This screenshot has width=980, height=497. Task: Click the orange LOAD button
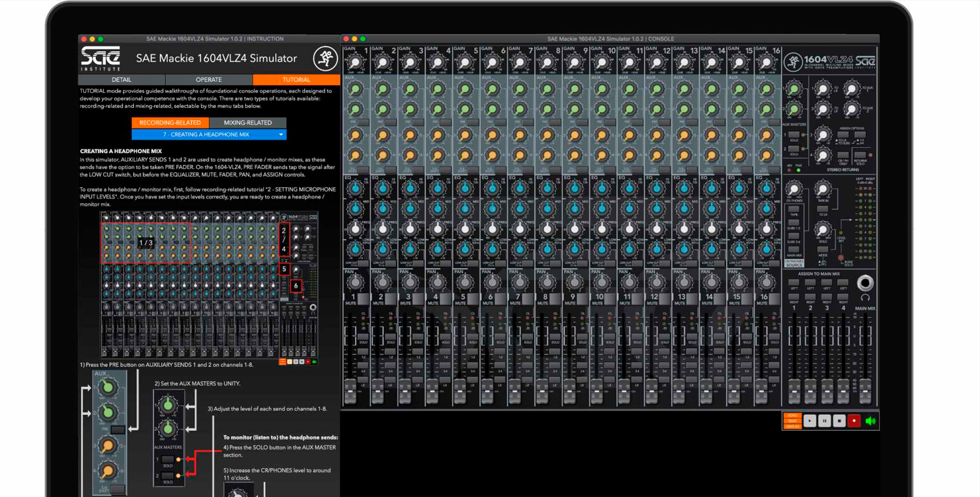point(793,415)
